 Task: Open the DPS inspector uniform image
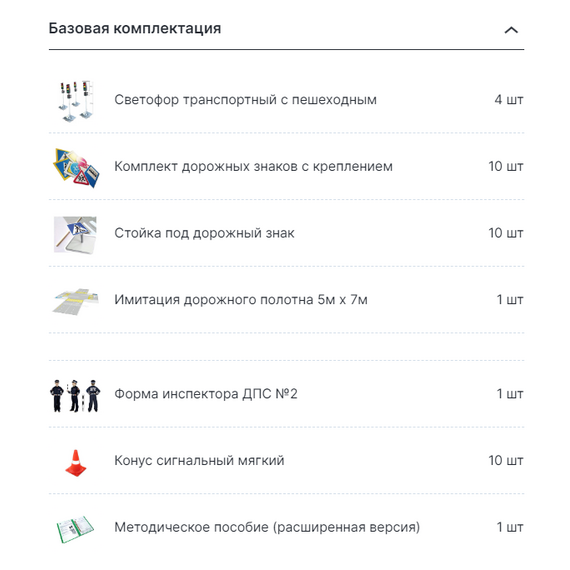click(x=75, y=396)
